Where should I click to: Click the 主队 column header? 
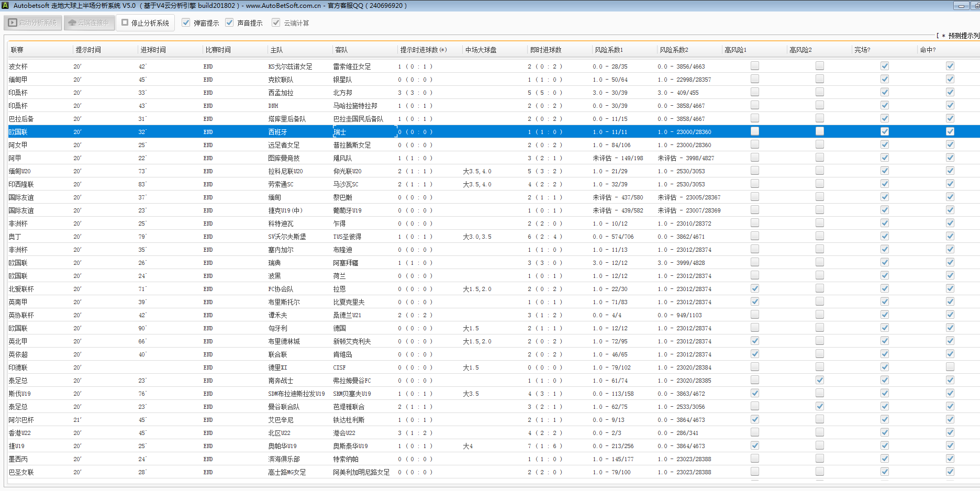pyautogui.click(x=276, y=50)
